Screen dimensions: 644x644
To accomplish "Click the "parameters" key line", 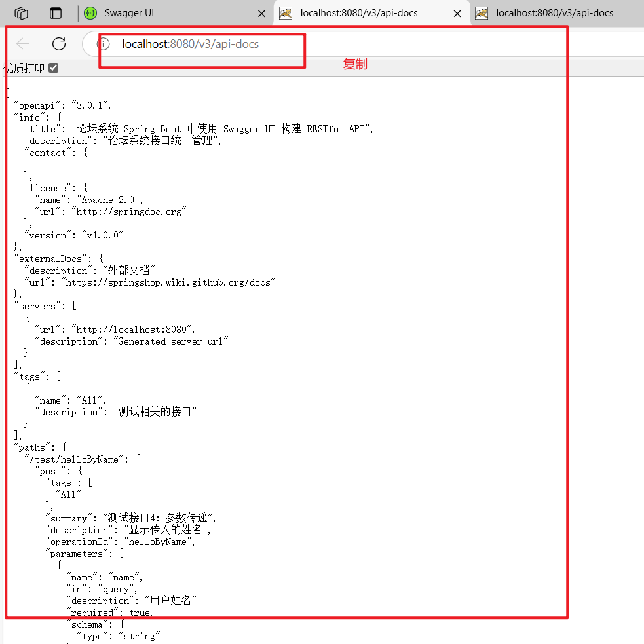I will [85, 553].
